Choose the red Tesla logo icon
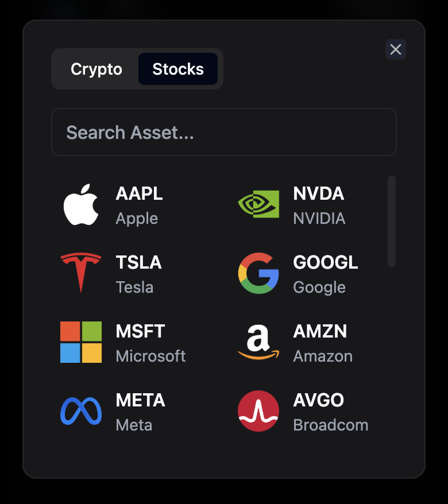 81,273
